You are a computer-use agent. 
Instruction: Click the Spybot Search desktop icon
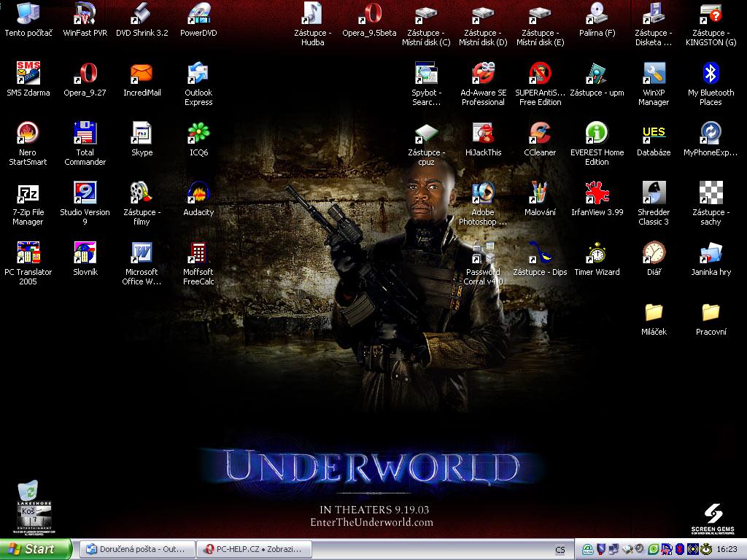(426, 74)
